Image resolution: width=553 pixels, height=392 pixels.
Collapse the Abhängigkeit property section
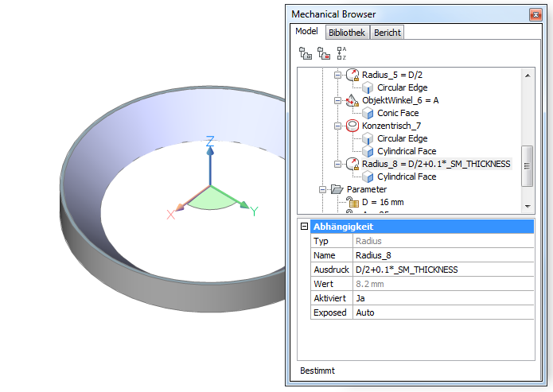point(304,227)
